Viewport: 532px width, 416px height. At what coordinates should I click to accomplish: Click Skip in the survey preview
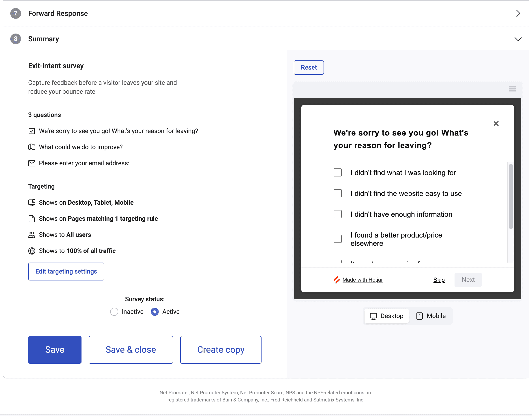point(439,280)
